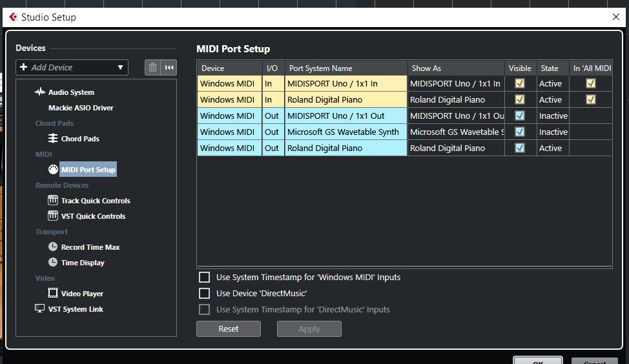Click the Track Quick Controls icon
This screenshot has width=629, height=364.
(53, 200)
